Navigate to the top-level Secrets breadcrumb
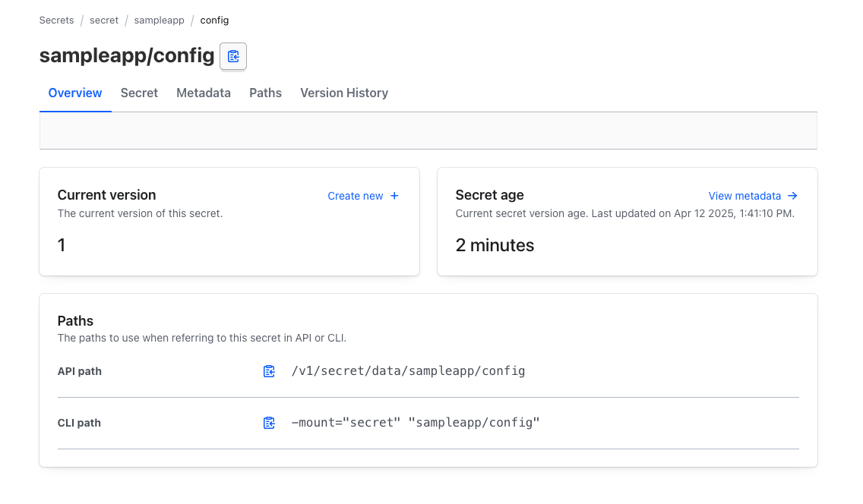 57,20
